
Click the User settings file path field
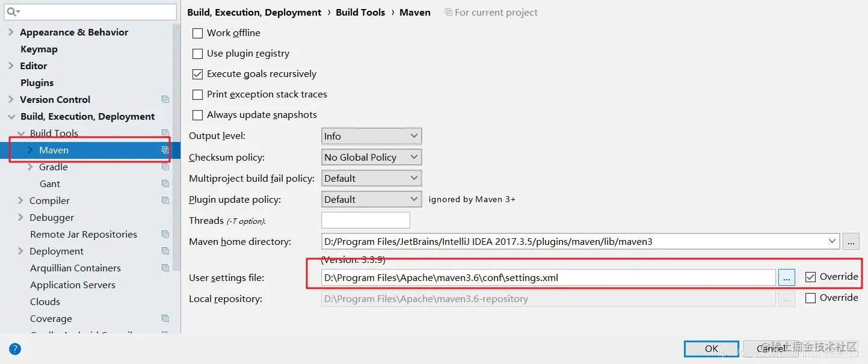549,277
